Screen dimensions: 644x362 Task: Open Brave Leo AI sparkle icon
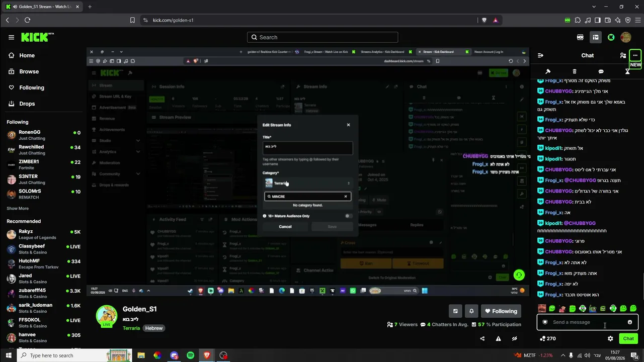[618, 20]
